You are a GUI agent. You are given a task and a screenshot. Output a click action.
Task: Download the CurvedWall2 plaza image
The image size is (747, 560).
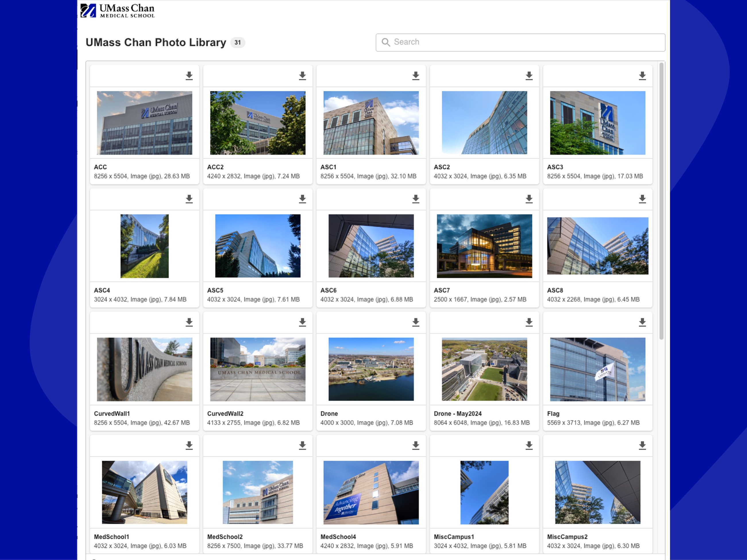303,323
